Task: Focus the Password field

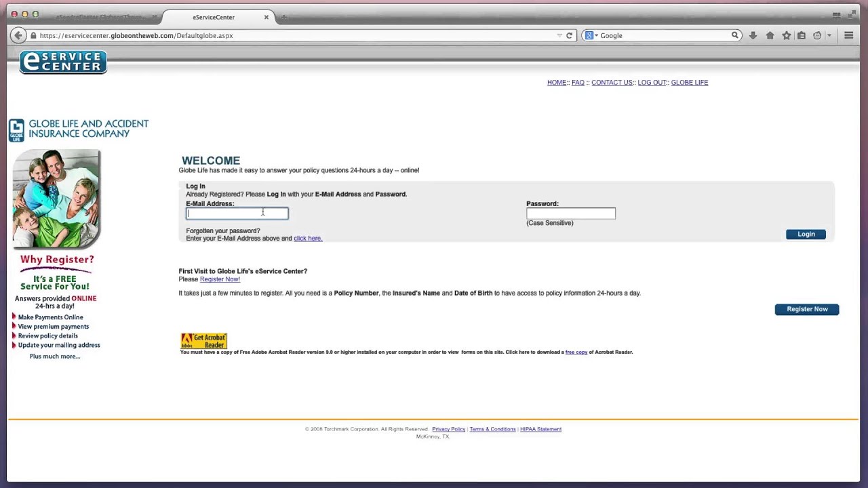Action: coord(571,213)
